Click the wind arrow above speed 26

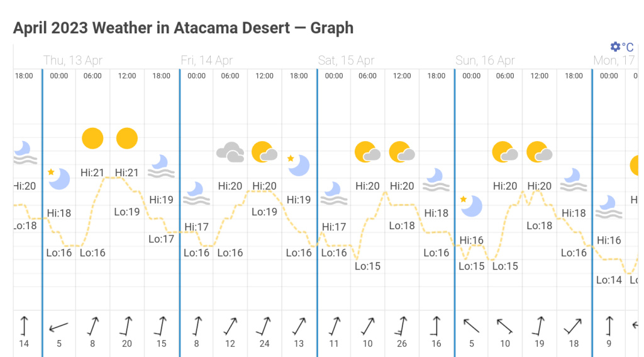click(401, 326)
